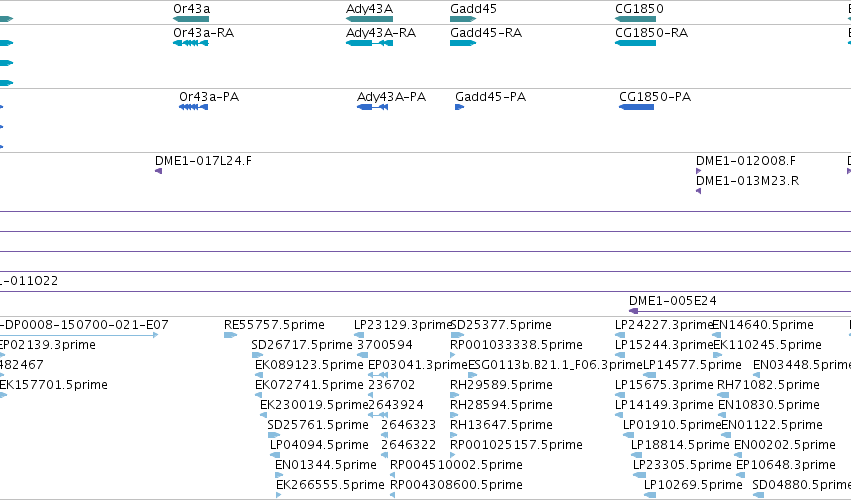Click the Ady43A gene label
The height and width of the screenshot is (500, 851).
(x=370, y=9)
